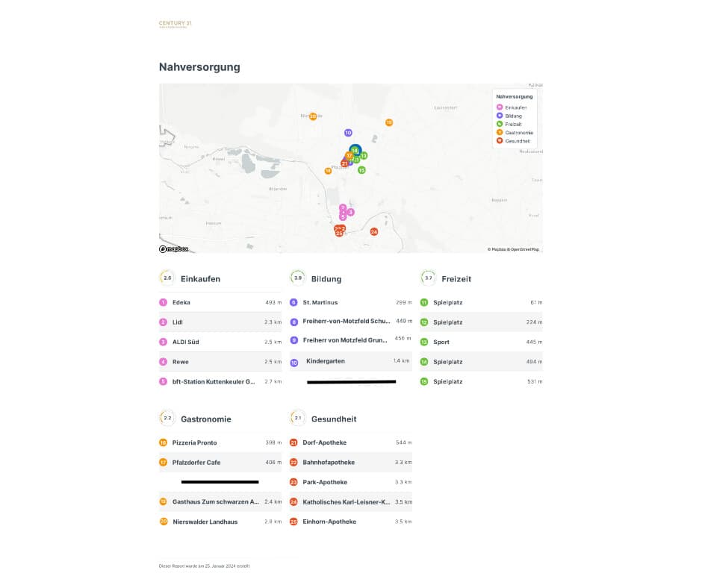This screenshot has width=702, height=588.
Task: Select the Dorf-Apotheke list entry
Action: (351, 443)
